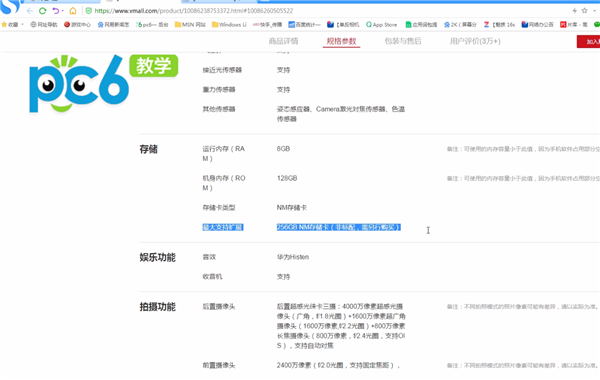The width and height of the screenshot is (600, 380).
Task: Open the 网址导航 bookmark
Action: coord(44,24)
